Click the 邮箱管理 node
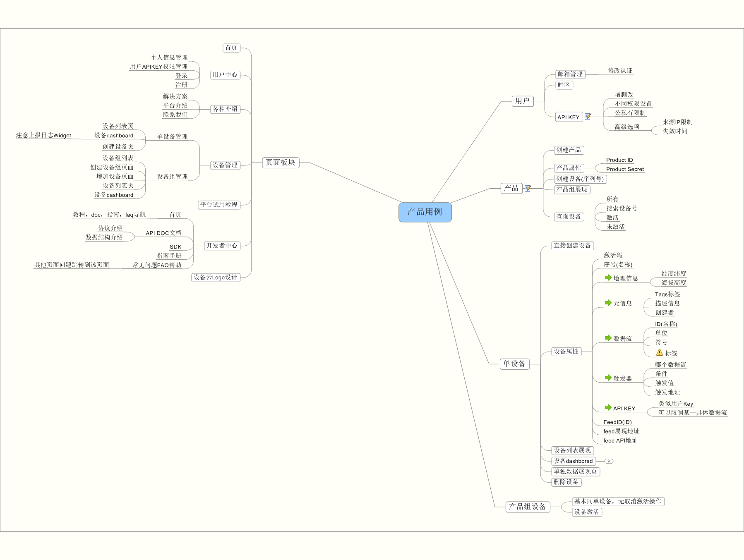 570,74
